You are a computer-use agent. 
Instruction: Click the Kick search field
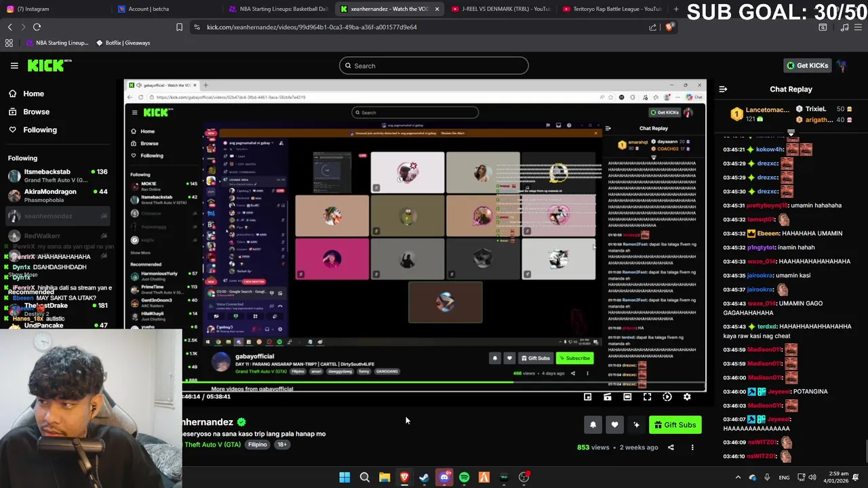click(434, 66)
